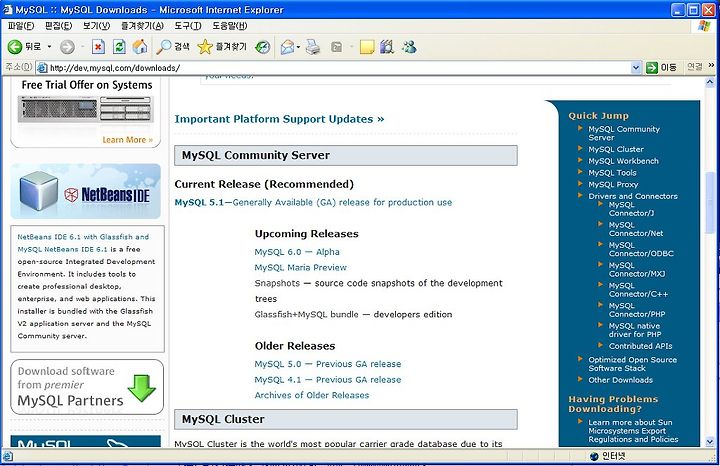
Task: Open the 즐겨찾기(A) Favorites menu
Action: tap(142, 26)
